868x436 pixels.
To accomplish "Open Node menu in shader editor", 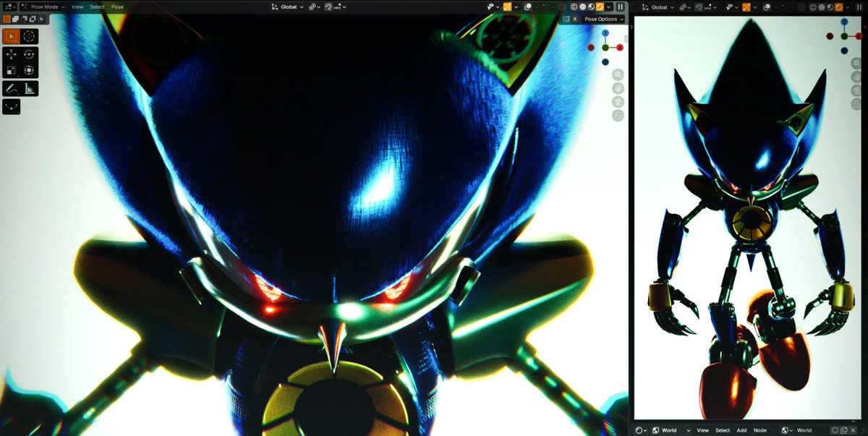I will point(760,430).
